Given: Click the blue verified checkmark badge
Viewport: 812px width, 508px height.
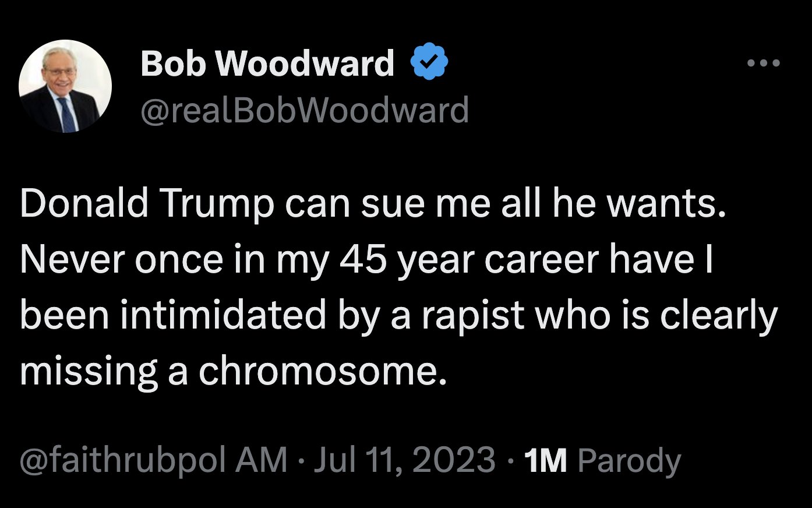Looking at the screenshot, I should (x=429, y=62).
